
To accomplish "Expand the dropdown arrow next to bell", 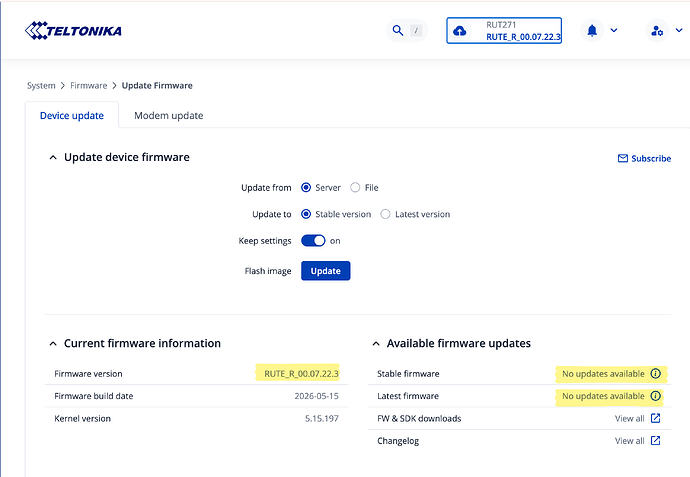I will (614, 30).
